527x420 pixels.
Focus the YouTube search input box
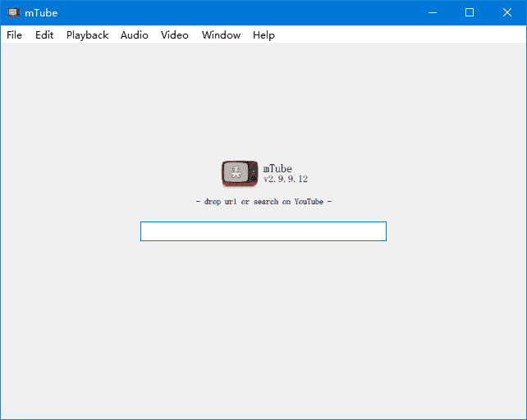(263, 231)
